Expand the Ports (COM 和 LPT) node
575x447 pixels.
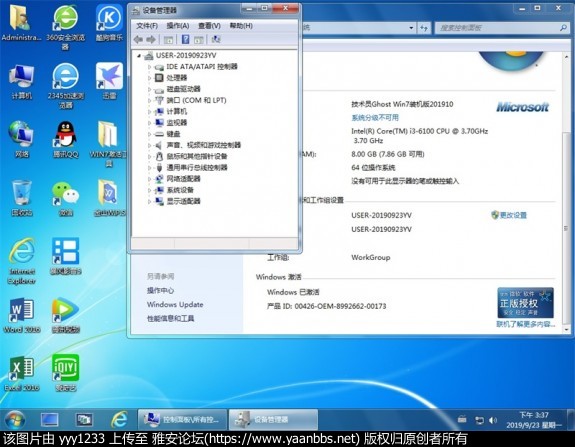tap(149, 100)
